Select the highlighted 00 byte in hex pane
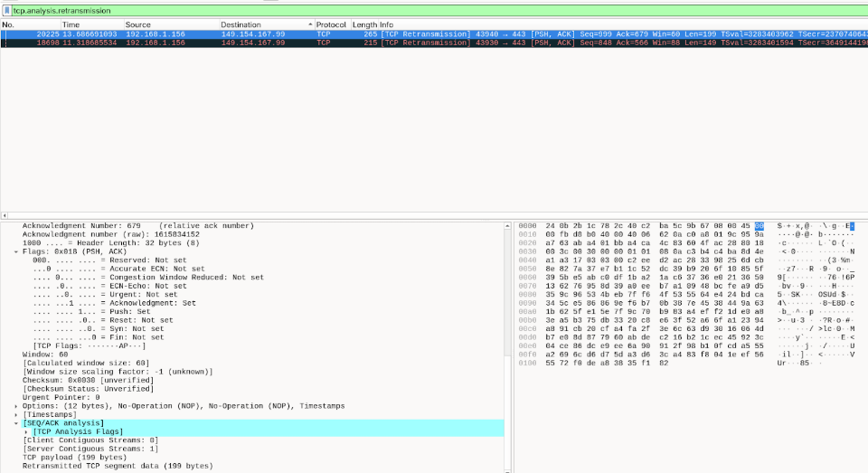The image size is (868, 473). click(759, 226)
